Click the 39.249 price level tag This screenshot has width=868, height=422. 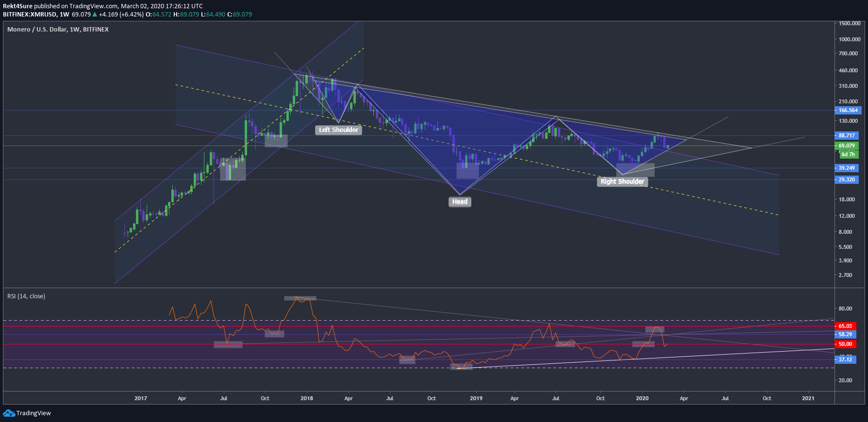[x=847, y=168]
